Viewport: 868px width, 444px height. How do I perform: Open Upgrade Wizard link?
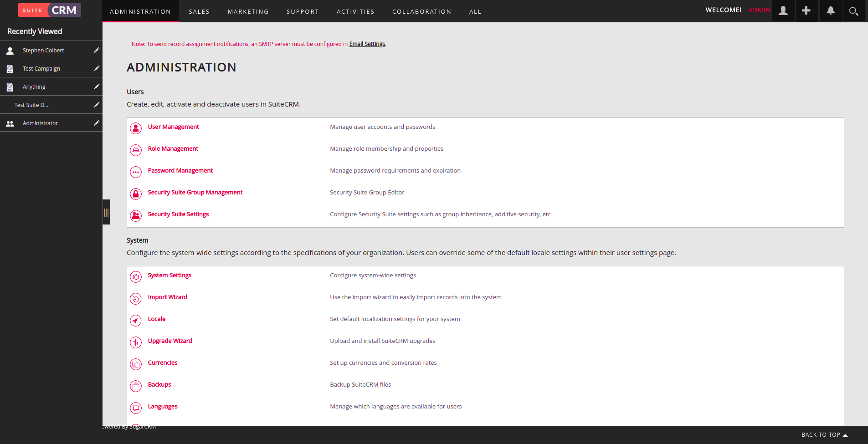pos(170,341)
